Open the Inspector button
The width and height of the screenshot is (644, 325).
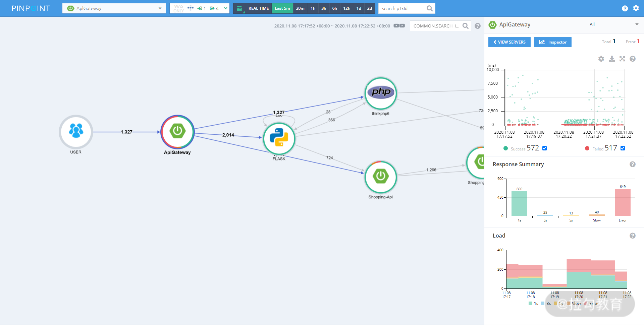tap(553, 42)
